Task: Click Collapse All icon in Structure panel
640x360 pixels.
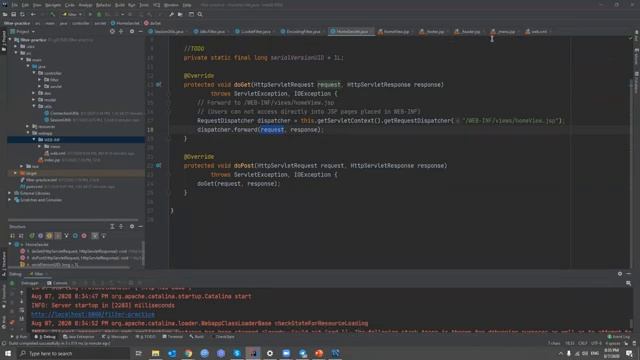Action: click(x=121, y=227)
